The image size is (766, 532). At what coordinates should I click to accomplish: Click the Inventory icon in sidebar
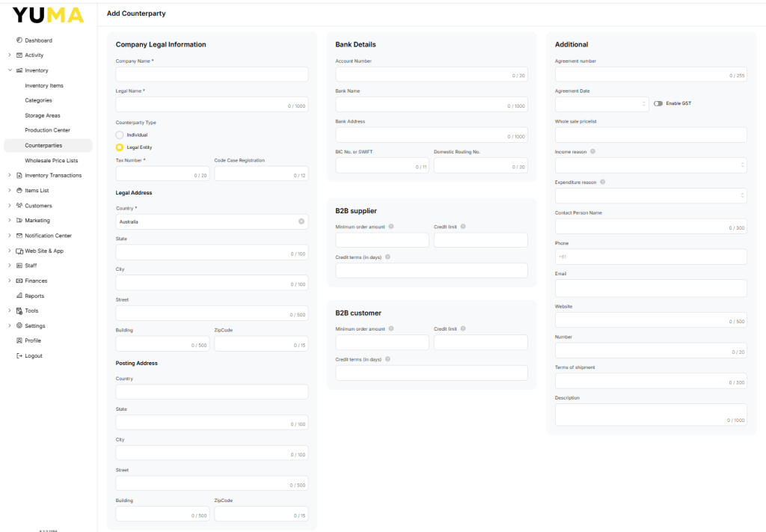click(x=19, y=70)
